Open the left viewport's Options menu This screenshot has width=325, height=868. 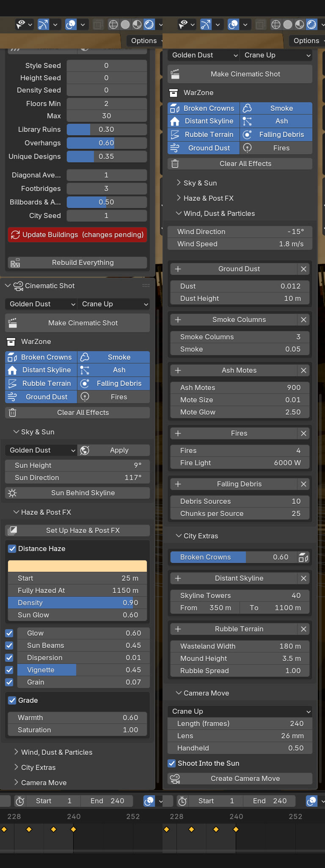145,41
